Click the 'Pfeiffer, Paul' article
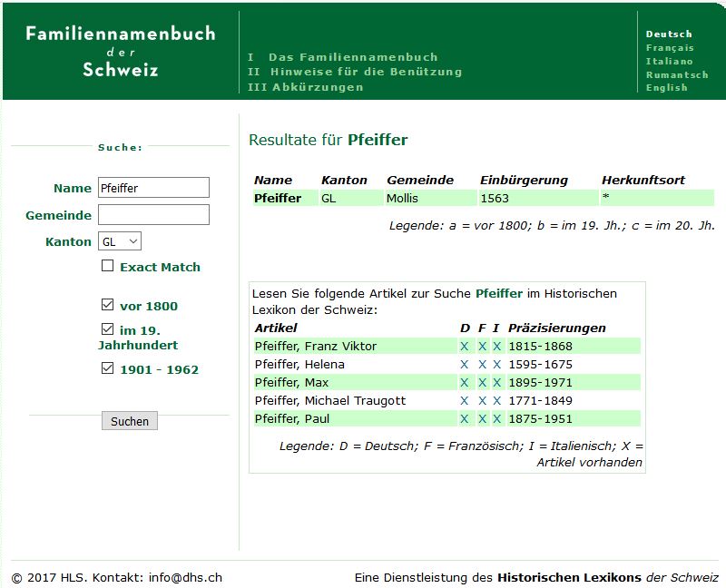 [x=292, y=418]
